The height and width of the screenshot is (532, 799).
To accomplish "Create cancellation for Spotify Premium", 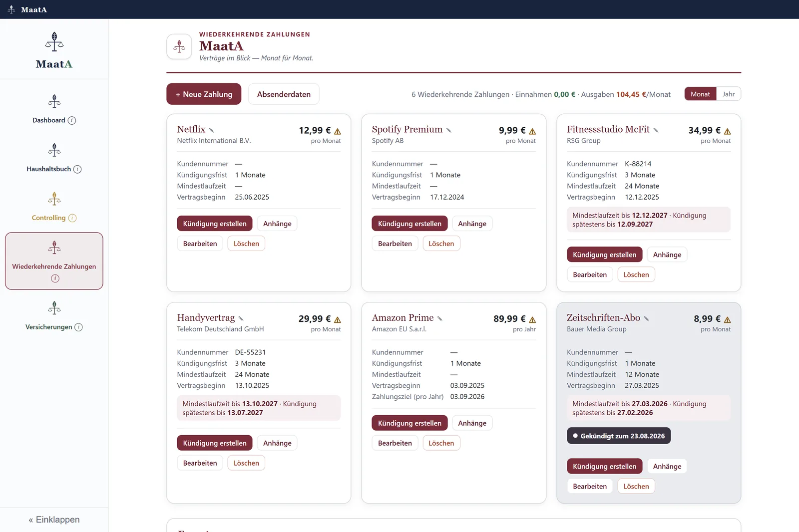I will pyautogui.click(x=409, y=224).
